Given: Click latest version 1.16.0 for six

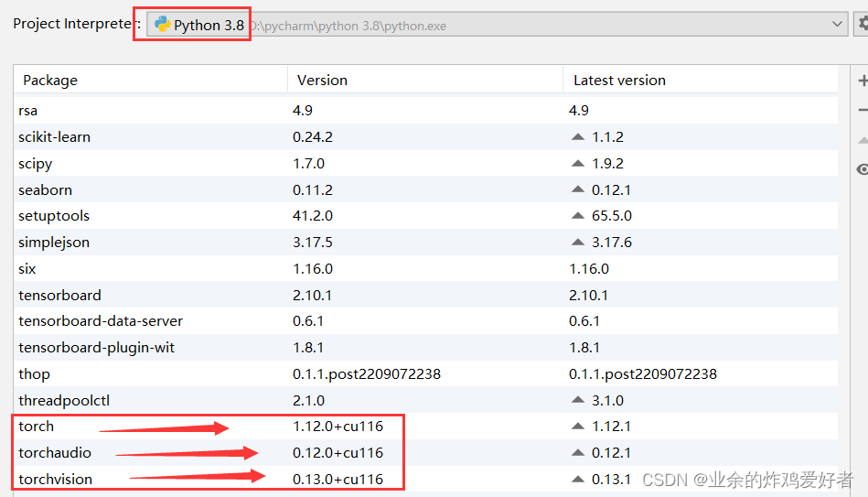Looking at the screenshot, I should pyautogui.click(x=589, y=269).
